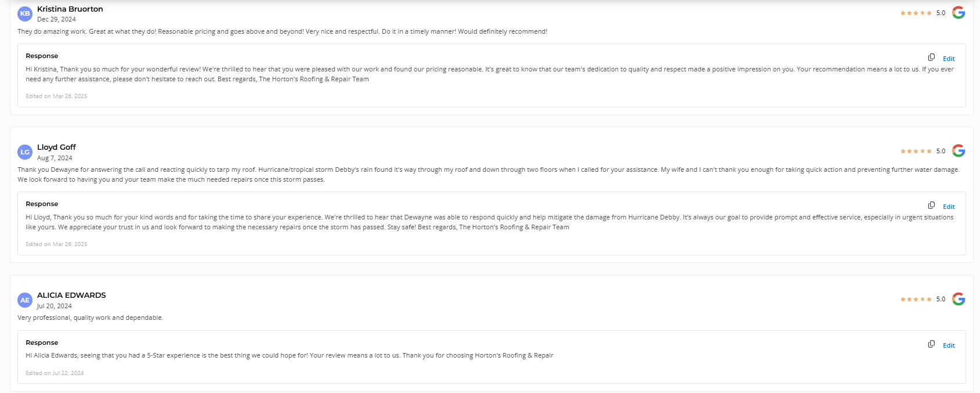Copy the response to Kristina Bruorton's review
This screenshot has height=393, width=980.
point(931,57)
